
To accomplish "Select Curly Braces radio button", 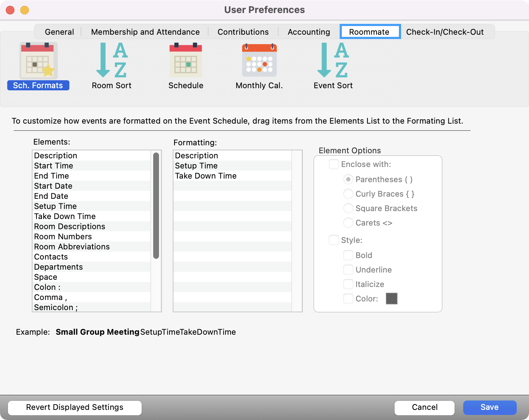I will tap(348, 194).
